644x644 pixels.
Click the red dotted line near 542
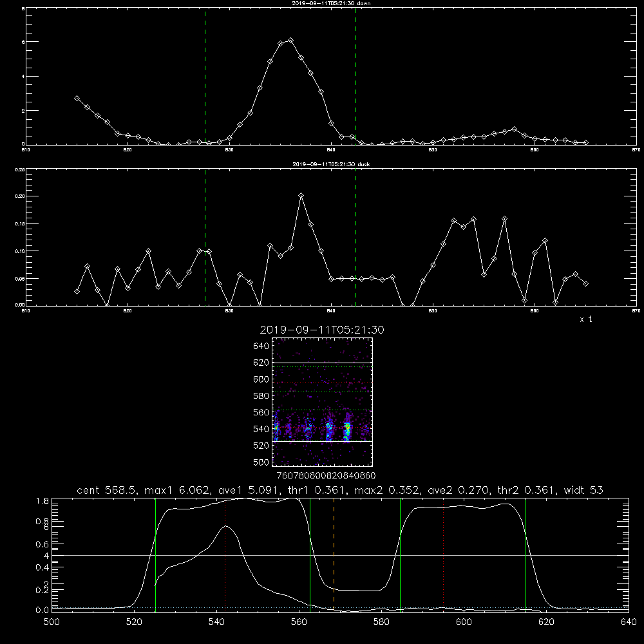225,555
